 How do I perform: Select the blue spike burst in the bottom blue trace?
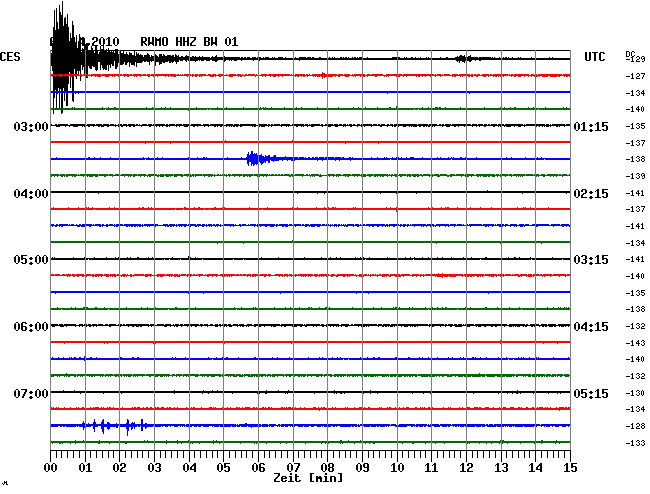(x=115, y=426)
